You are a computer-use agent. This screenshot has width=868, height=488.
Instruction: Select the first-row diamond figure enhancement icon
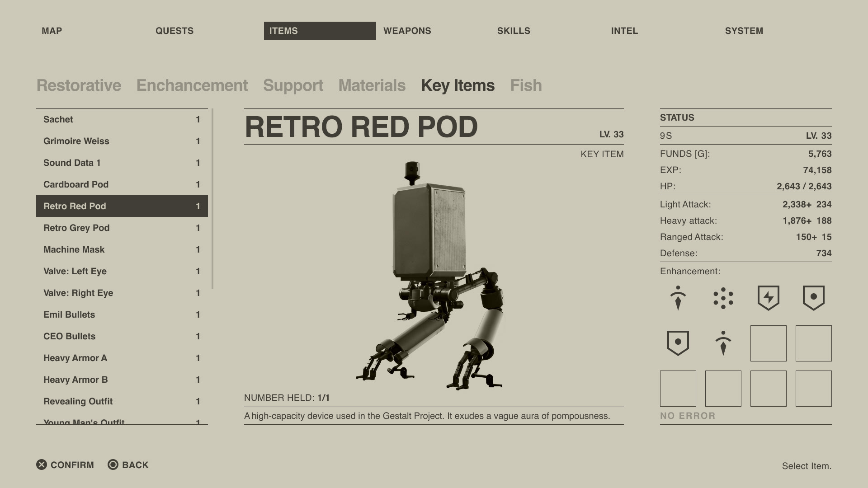click(x=678, y=298)
